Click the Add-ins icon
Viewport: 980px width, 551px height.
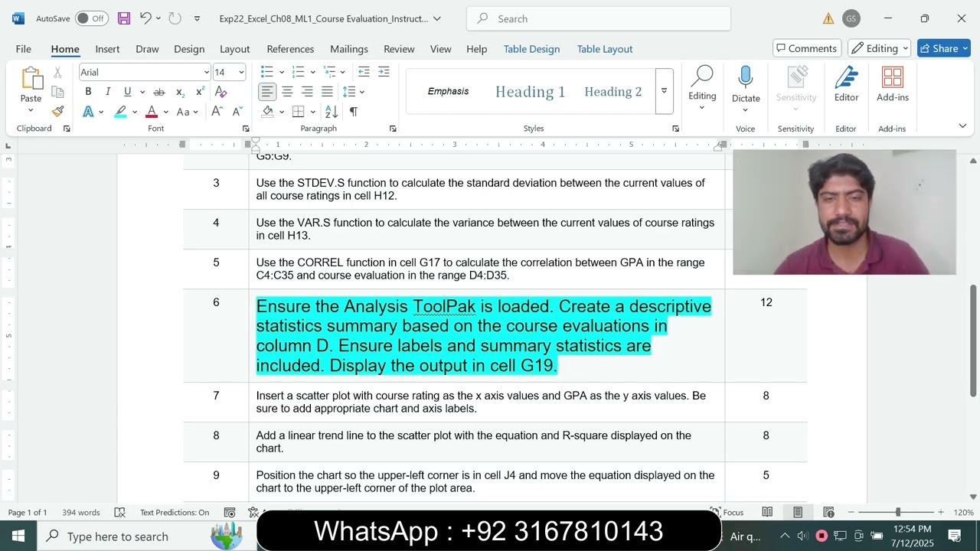893,78
